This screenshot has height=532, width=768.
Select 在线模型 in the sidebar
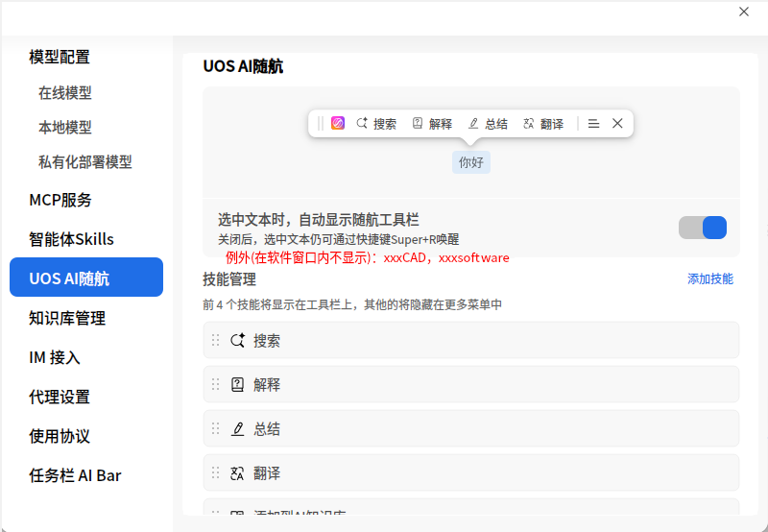click(65, 92)
